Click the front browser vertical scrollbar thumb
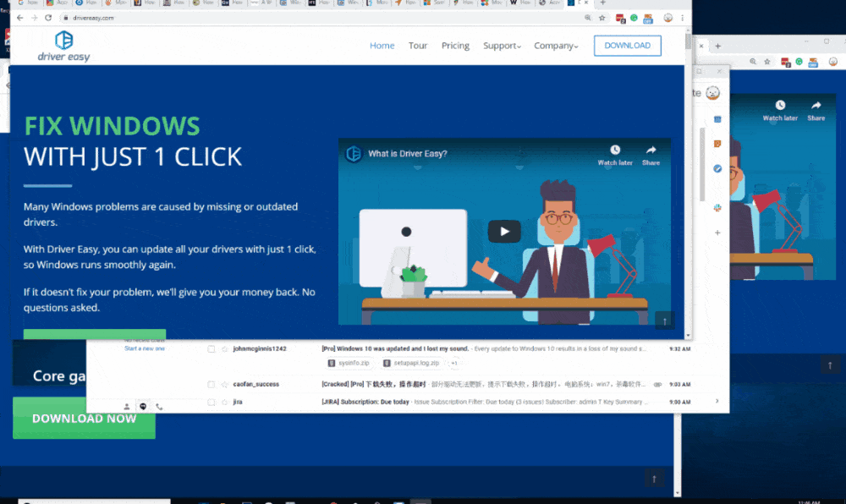Image resolution: width=846 pixels, height=504 pixels. pyautogui.click(x=688, y=42)
